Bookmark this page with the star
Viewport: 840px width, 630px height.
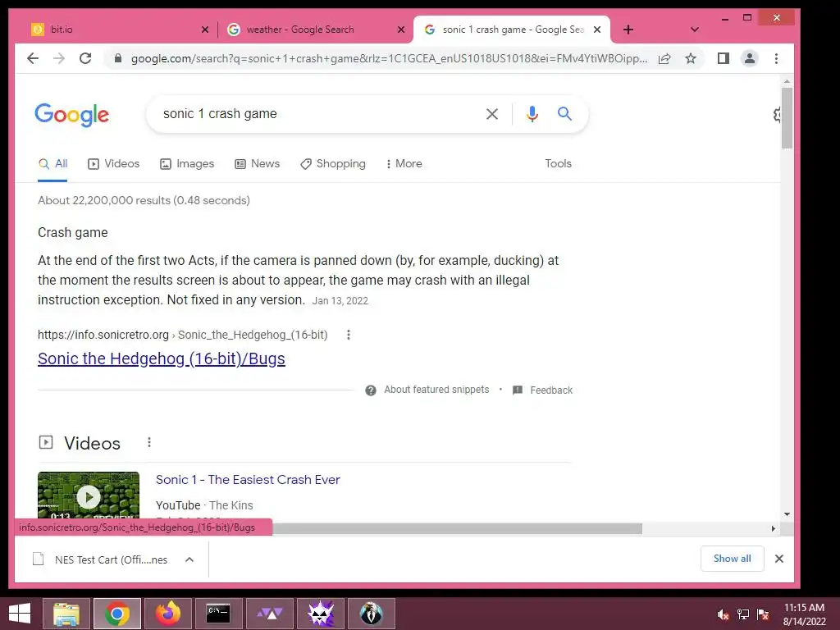(691, 58)
